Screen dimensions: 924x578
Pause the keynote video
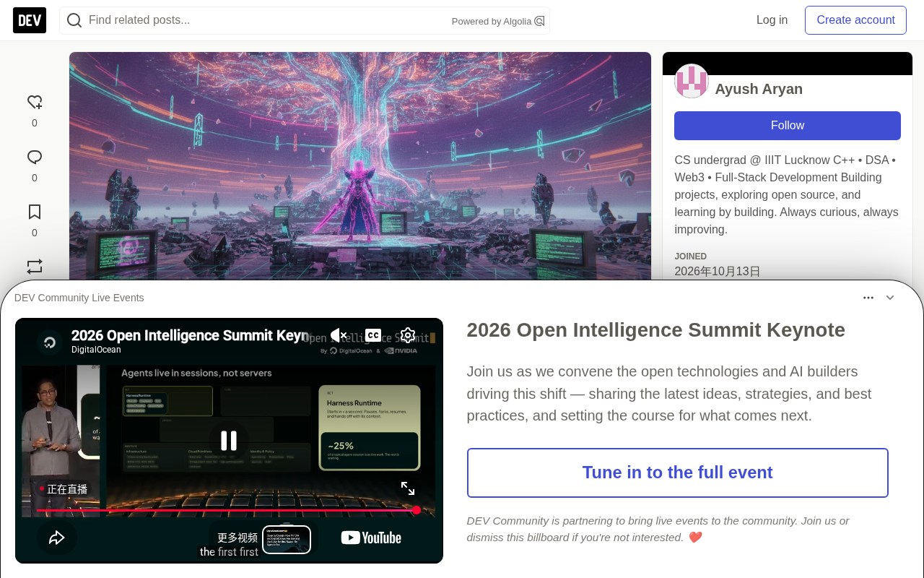(x=229, y=441)
